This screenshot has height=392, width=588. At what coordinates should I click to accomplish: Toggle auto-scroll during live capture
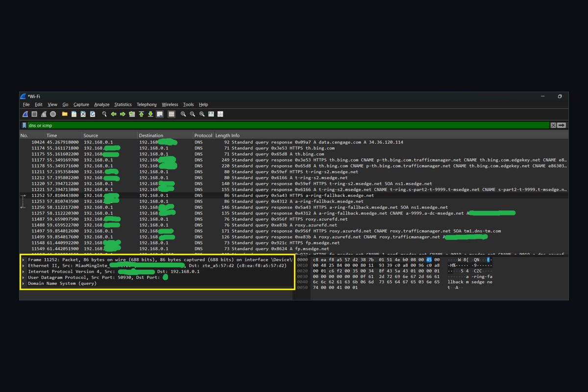[160, 114]
